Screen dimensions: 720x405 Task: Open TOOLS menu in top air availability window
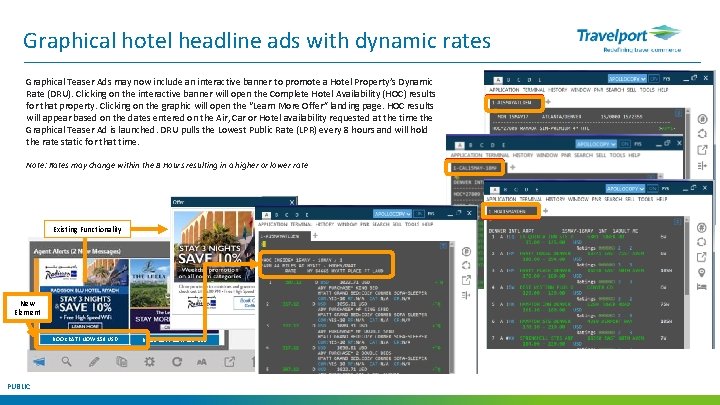(647, 90)
